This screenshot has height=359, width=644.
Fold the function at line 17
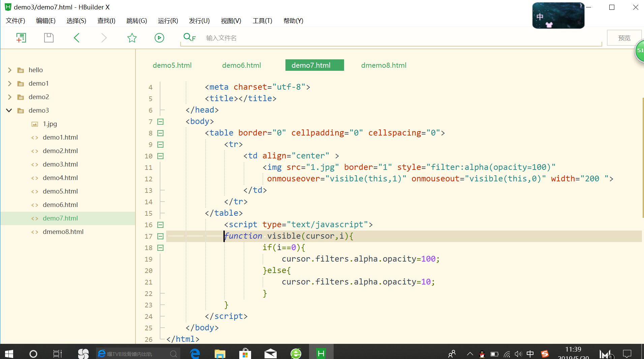coord(160,236)
